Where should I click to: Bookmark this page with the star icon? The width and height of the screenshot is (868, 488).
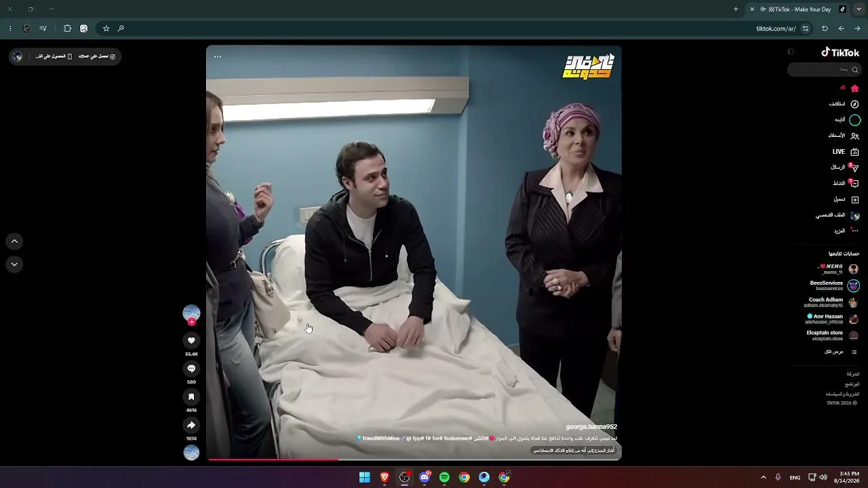click(x=106, y=28)
